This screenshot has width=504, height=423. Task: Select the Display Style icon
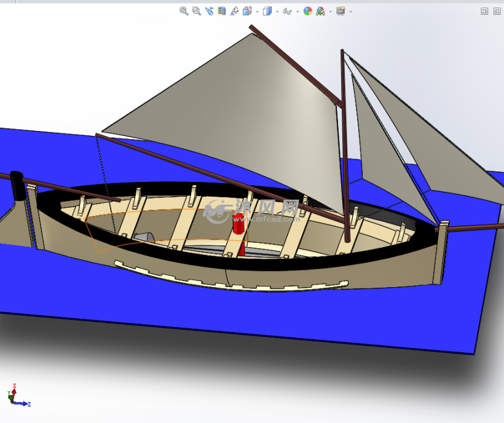point(268,11)
